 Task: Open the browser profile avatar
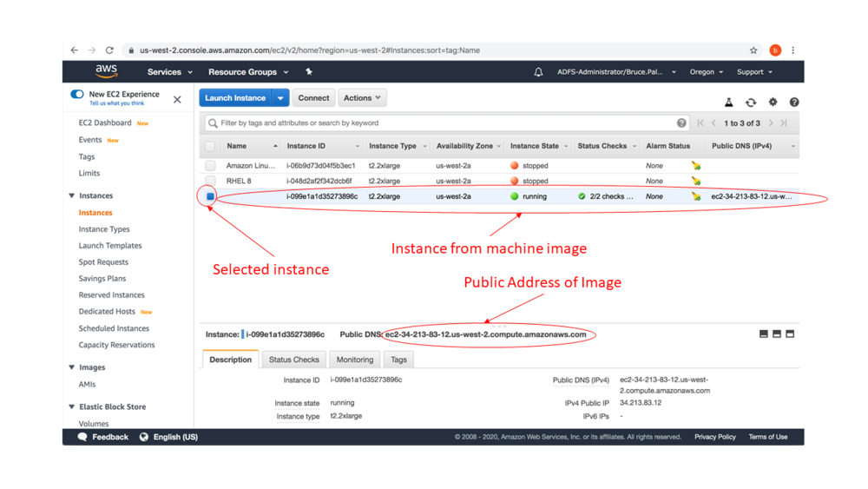(775, 50)
